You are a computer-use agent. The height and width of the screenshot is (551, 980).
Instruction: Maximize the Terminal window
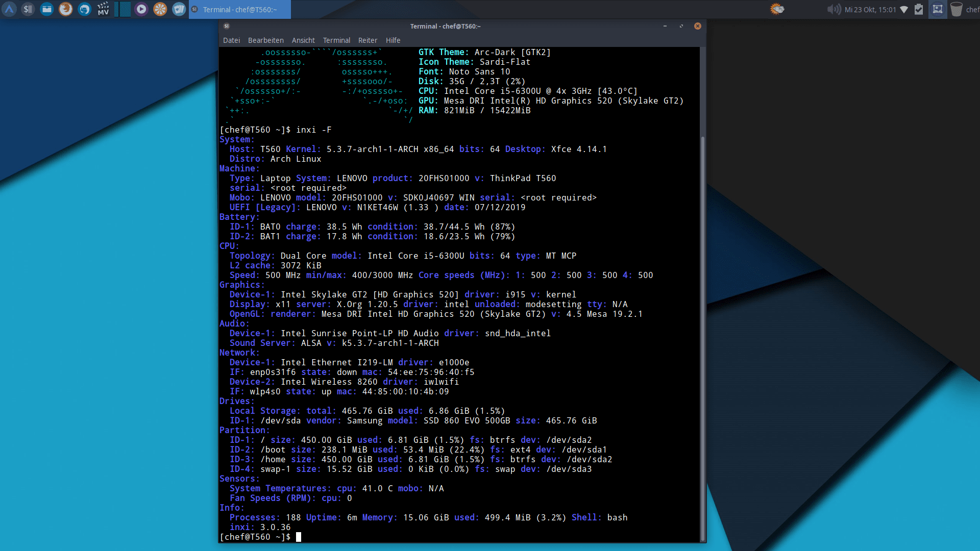coord(681,26)
